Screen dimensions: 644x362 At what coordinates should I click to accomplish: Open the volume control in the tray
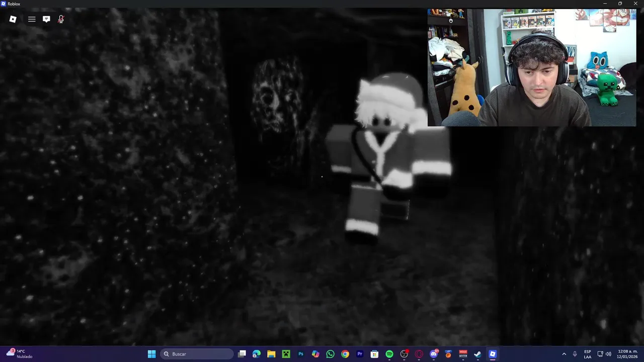608,354
